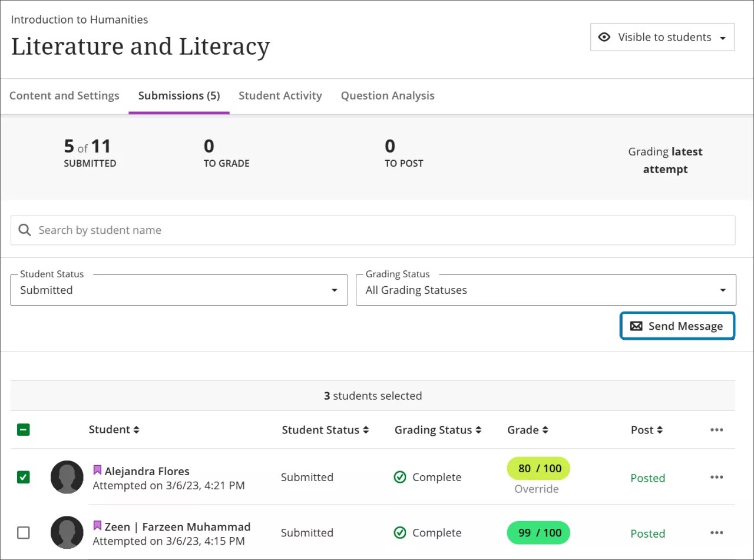Open the All Grading Statuses dropdown

pos(723,290)
